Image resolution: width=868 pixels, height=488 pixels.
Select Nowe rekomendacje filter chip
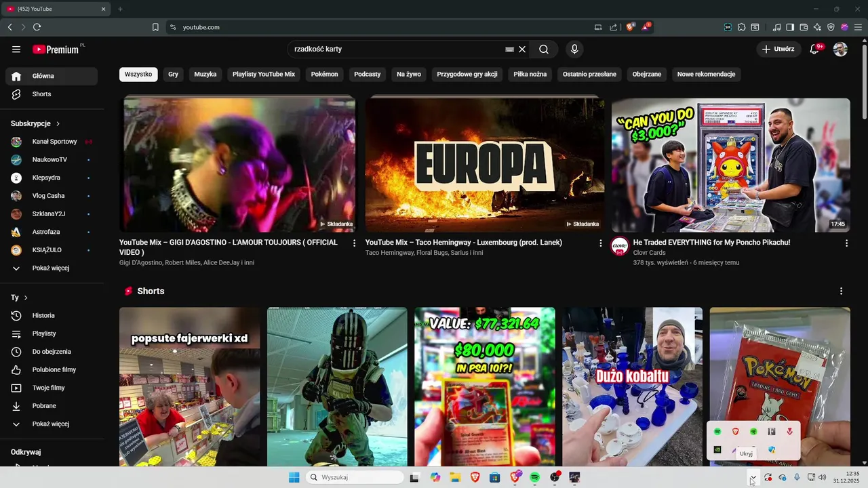point(706,74)
